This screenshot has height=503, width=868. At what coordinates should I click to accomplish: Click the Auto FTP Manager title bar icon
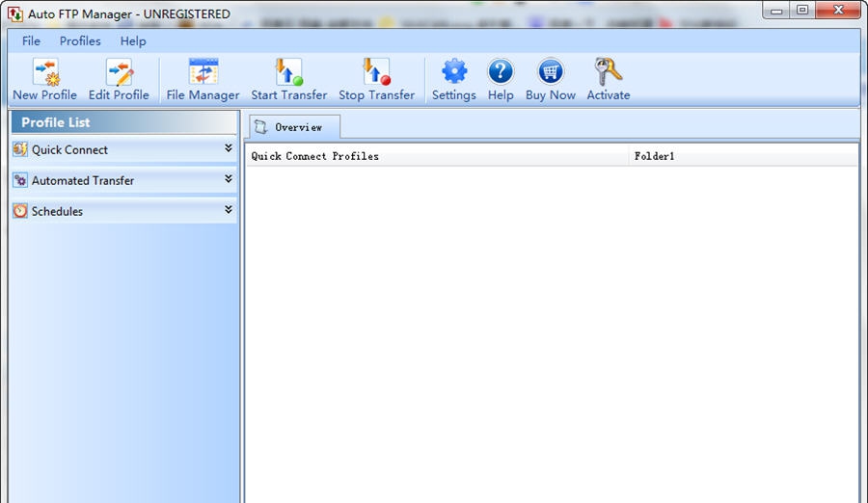pos(15,13)
